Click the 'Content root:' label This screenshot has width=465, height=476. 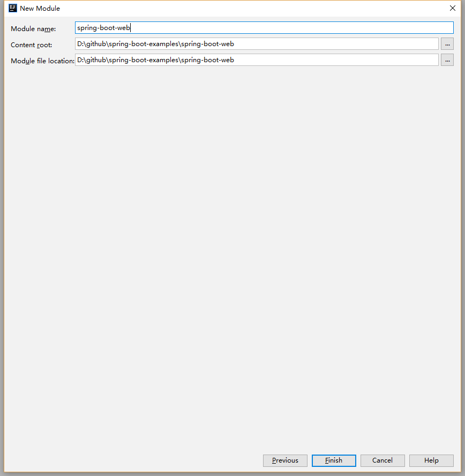pos(31,45)
